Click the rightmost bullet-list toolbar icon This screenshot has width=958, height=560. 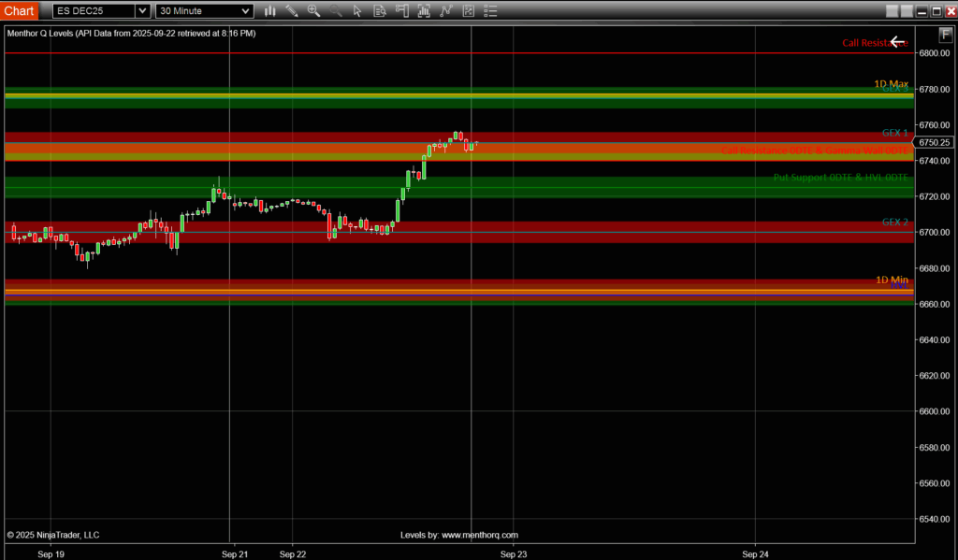(489, 10)
